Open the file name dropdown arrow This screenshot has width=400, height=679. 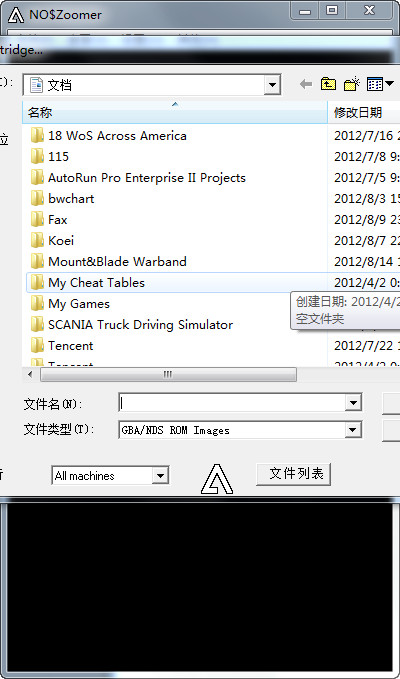(353, 404)
